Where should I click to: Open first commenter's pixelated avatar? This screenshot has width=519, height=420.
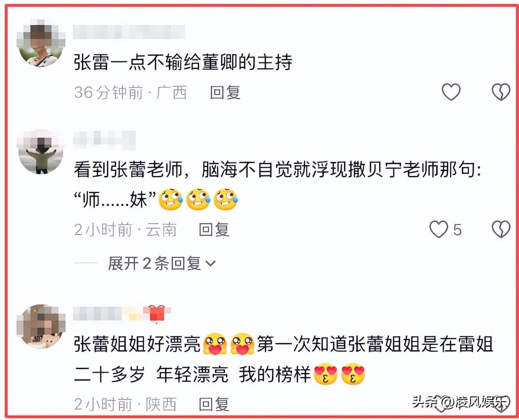[x=41, y=43]
